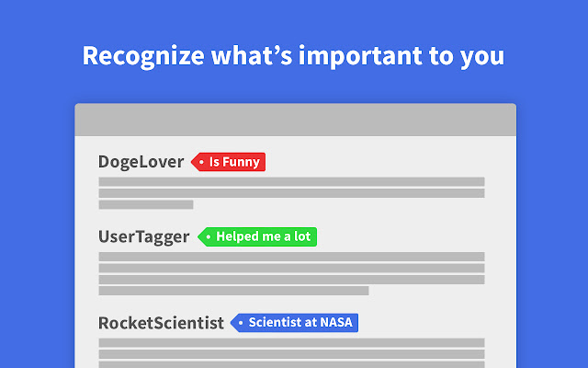This screenshot has width=588, height=368.
Task: Select the short last line under DogeLover
Action: [x=146, y=204]
